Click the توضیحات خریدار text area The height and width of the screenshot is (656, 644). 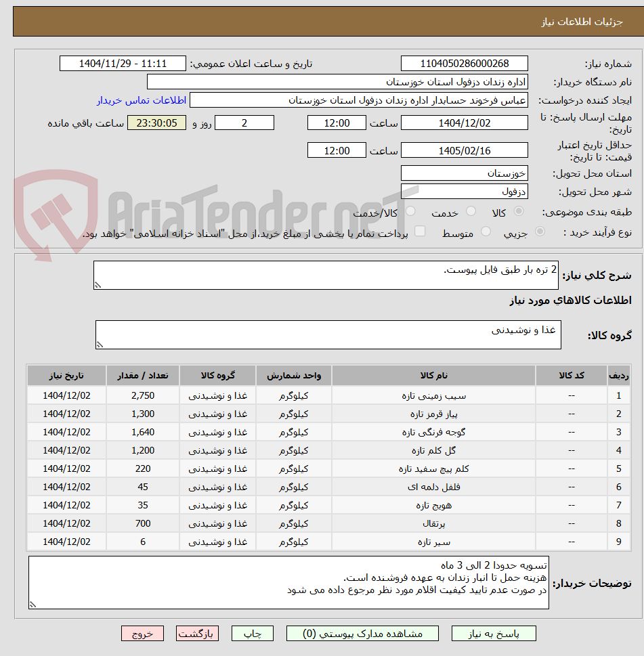pos(288,582)
